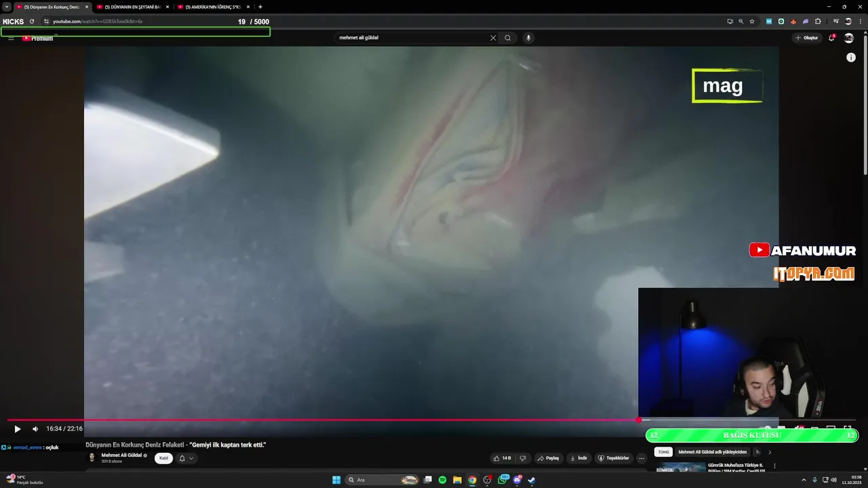
Task: Open WhatsApp from taskbar
Action: click(x=502, y=480)
